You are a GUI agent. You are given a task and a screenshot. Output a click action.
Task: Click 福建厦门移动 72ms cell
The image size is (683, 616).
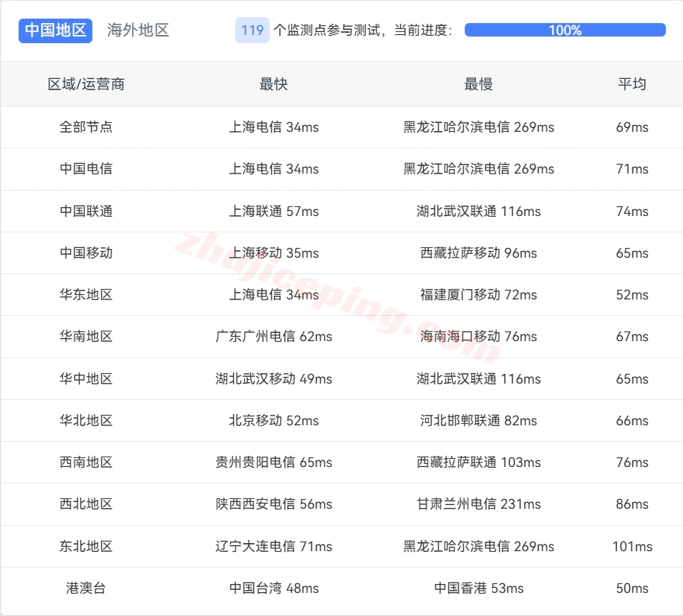tap(478, 295)
